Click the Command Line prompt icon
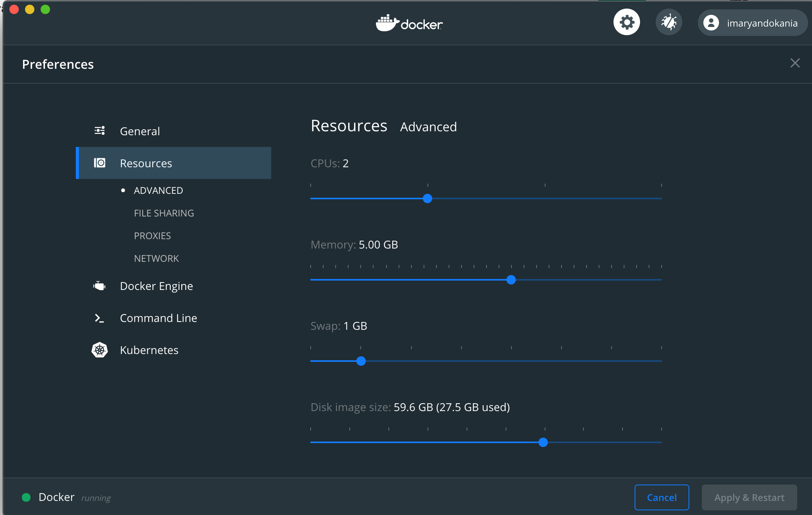The height and width of the screenshot is (515, 812). point(99,318)
